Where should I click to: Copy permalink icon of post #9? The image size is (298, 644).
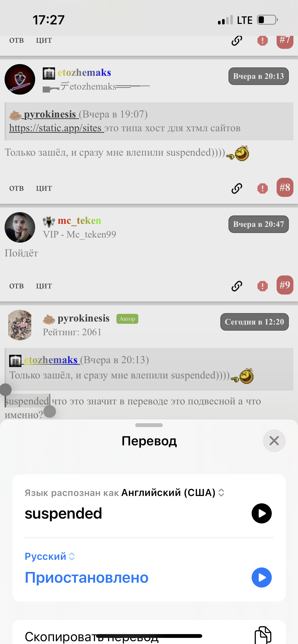click(x=237, y=286)
